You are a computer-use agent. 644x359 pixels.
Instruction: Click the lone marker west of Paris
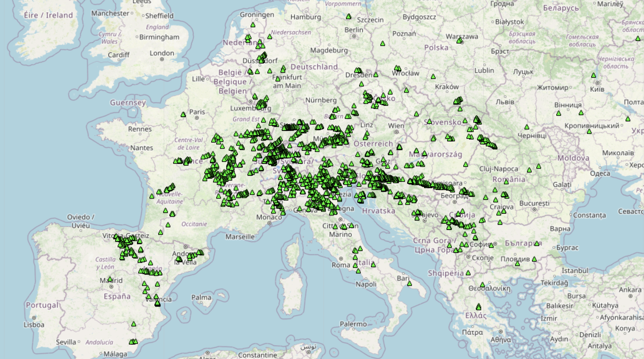coord(183,115)
